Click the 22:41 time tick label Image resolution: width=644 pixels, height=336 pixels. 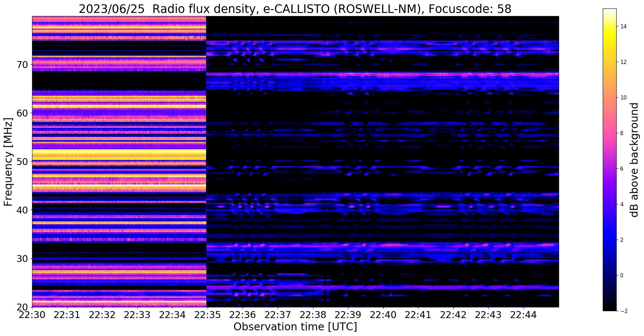(x=418, y=315)
